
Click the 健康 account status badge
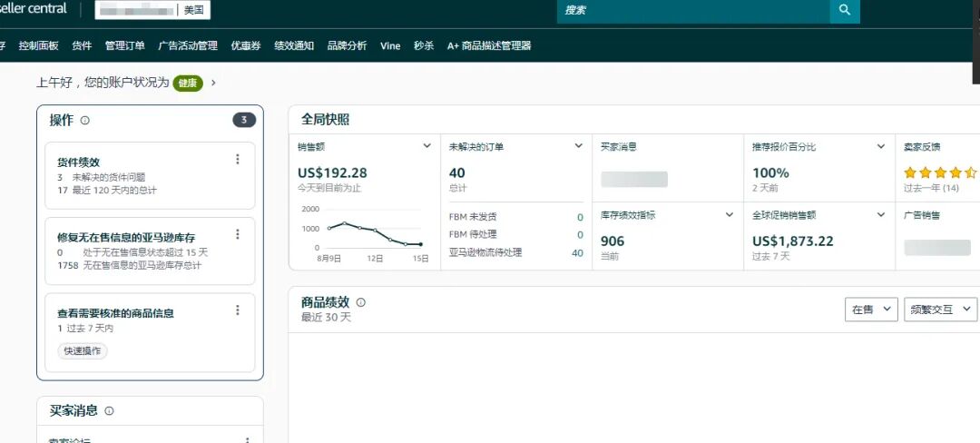tap(188, 83)
